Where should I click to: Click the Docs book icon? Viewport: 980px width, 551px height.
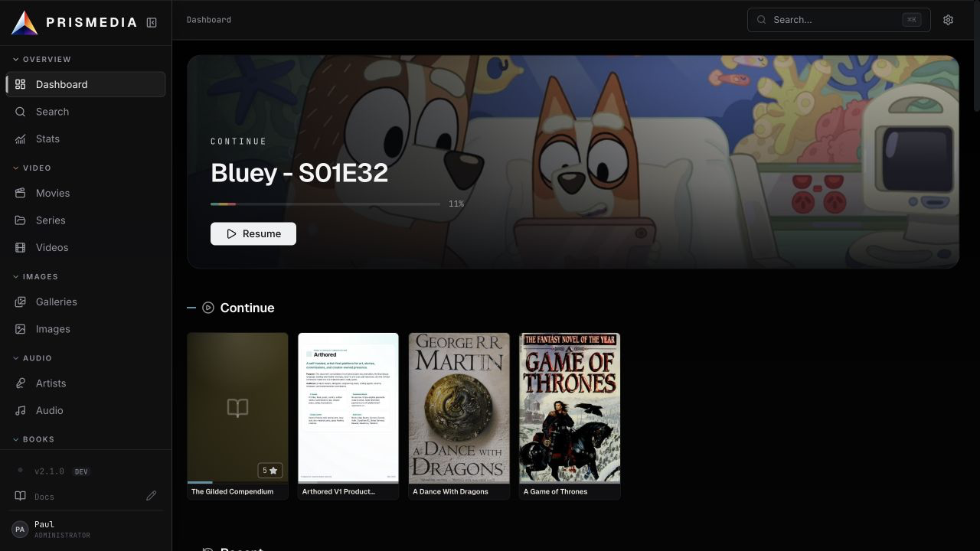(21, 496)
